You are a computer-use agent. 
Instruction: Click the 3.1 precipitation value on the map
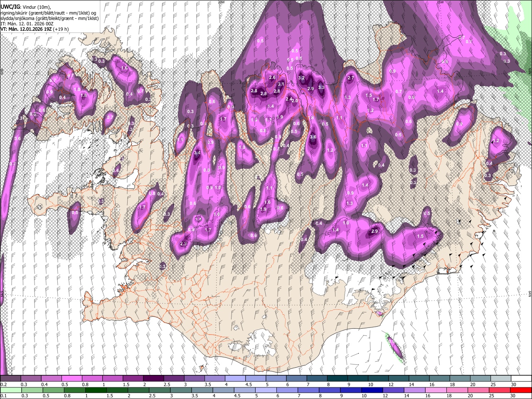(281, 84)
